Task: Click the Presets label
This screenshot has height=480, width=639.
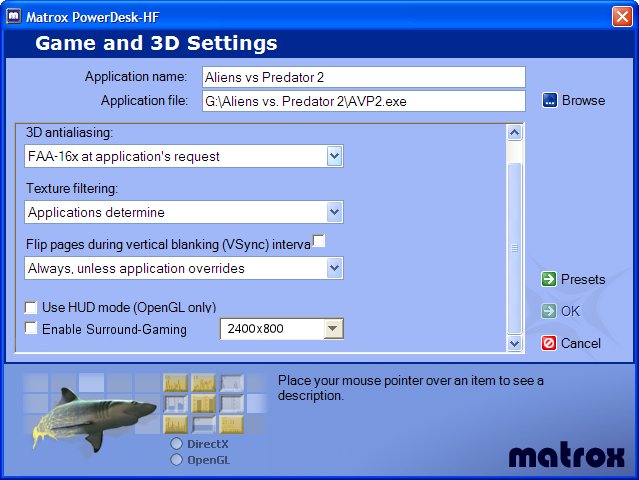Action: [583, 279]
